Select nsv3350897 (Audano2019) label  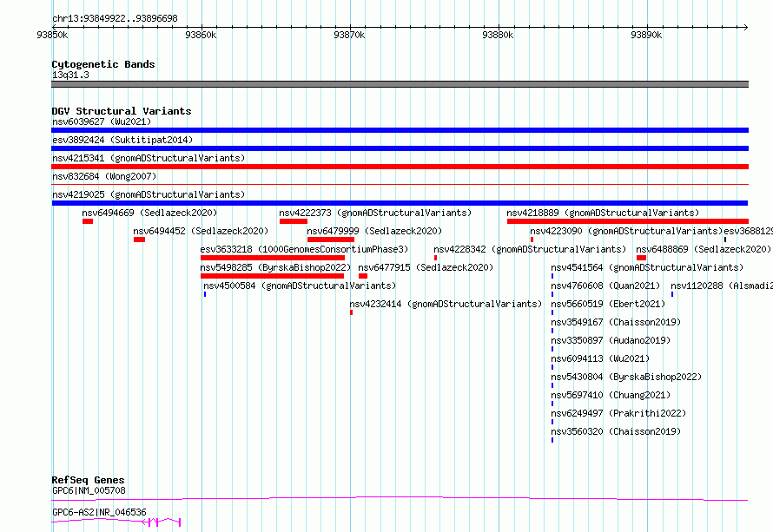[611, 340]
